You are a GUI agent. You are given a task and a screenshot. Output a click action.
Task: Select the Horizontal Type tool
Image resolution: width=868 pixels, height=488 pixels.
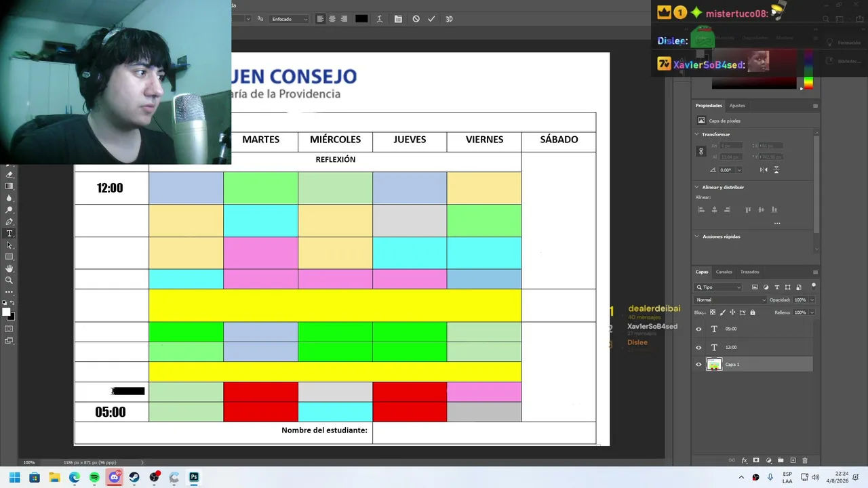(x=9, y=233)
